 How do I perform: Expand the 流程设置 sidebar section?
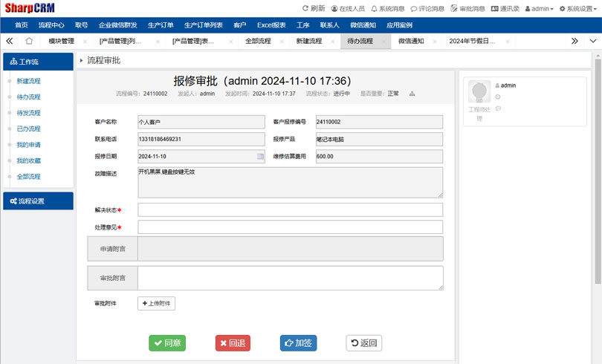pyautogui.click(x=38, y=201)
